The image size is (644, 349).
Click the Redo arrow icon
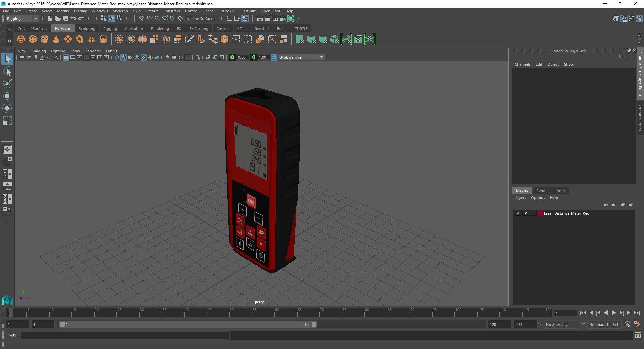[x=81, y=19]
